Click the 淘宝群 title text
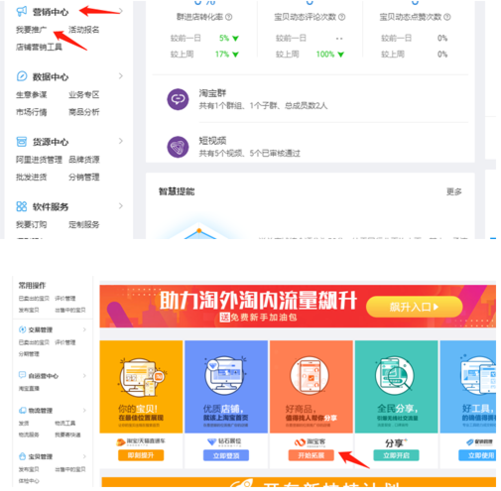501x491 pixels. [x=213, y=93]
